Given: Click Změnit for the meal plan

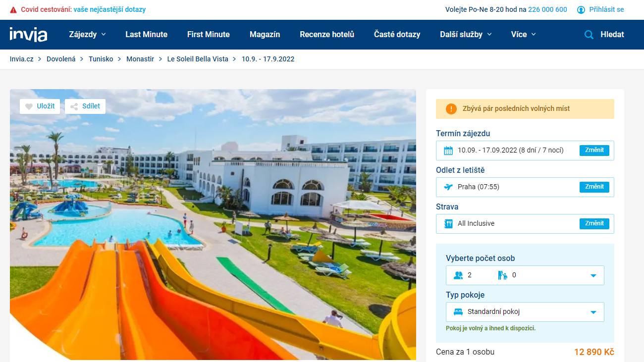Looking at the screenshot, I should pos(594,224).
